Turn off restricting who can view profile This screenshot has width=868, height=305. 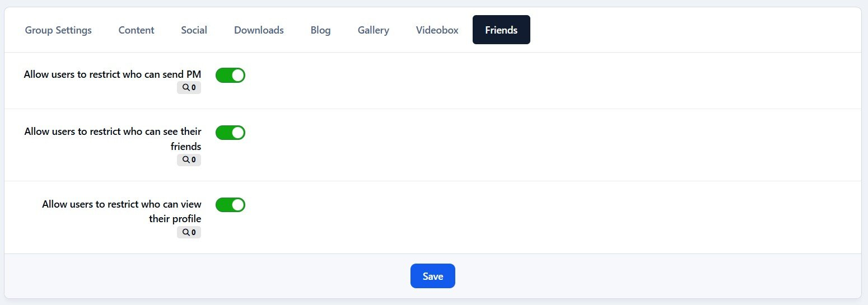(230, 205)
